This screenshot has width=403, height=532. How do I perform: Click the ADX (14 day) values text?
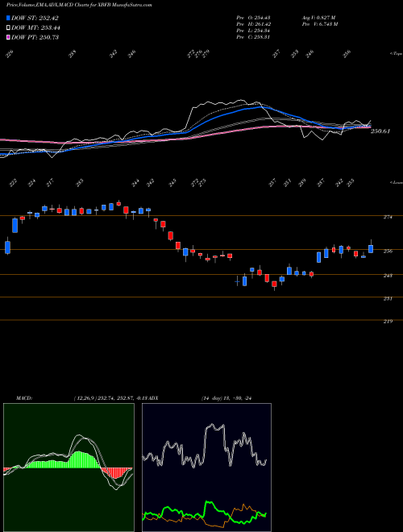[226, 397]
